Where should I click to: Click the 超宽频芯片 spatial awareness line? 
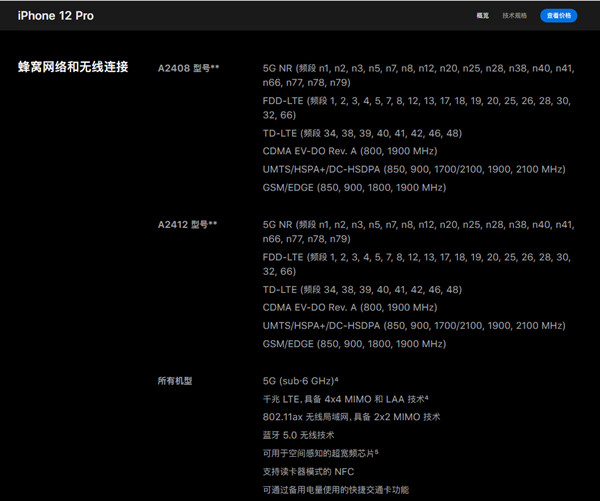coord(320,453)
